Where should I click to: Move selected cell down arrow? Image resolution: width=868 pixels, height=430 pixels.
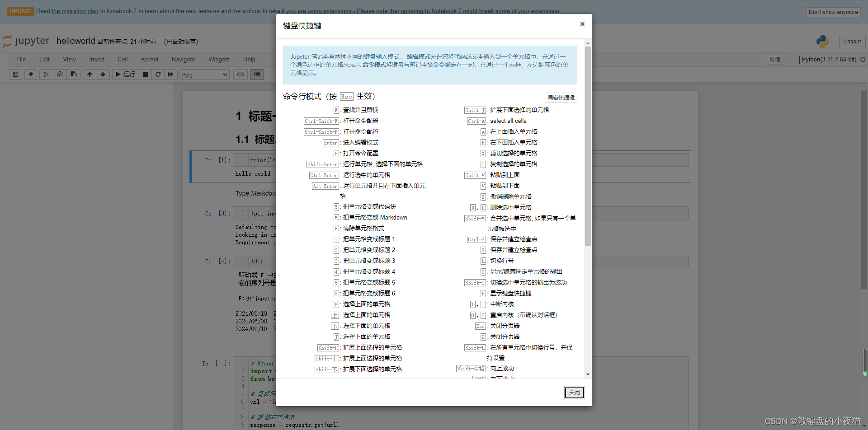point(103,75)
